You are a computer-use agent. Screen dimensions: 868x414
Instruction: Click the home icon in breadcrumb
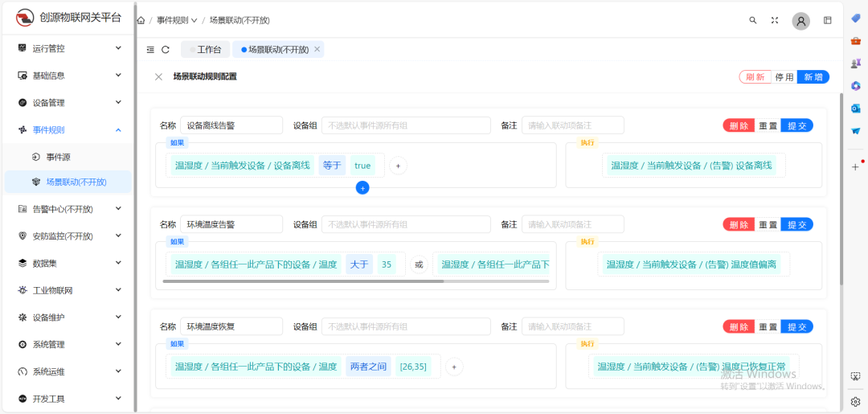point(141,20)
